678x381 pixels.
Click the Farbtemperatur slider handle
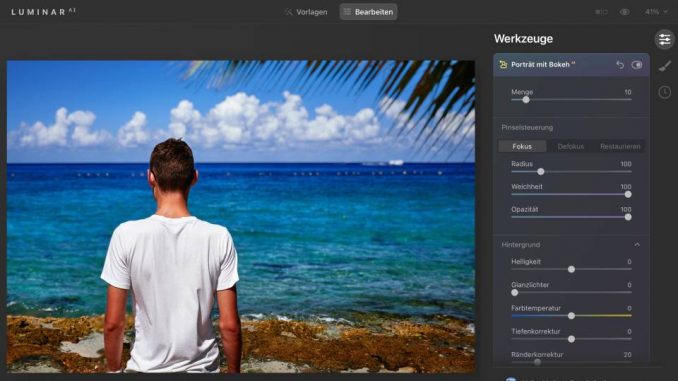(x=571, y=316)
